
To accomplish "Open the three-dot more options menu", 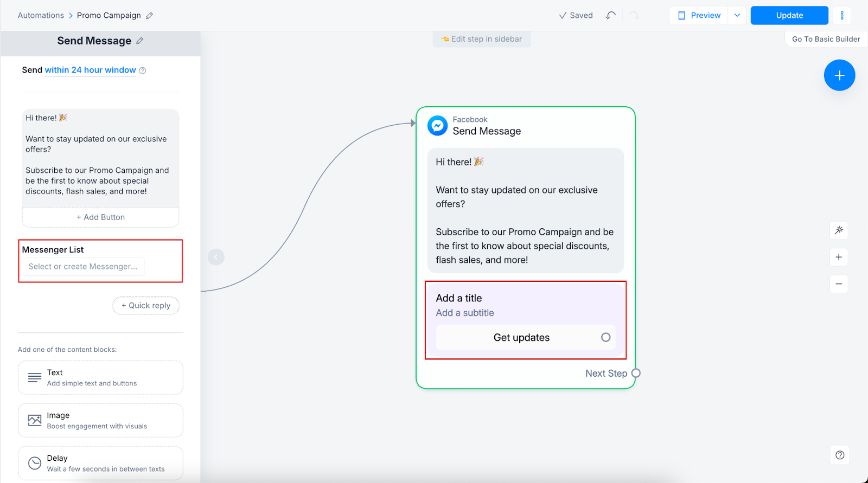I will coord(842,15).
